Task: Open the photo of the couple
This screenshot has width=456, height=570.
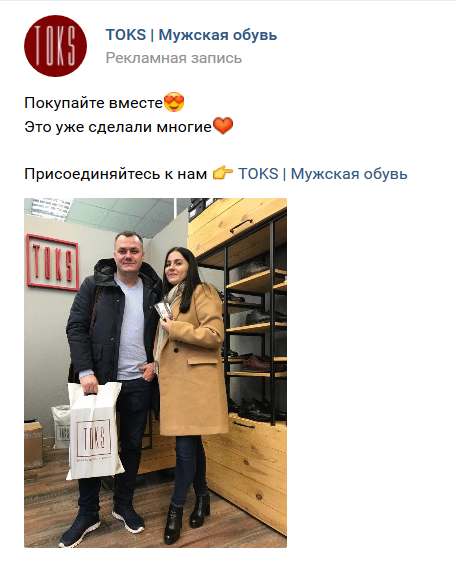Action: tap(155, 373)
